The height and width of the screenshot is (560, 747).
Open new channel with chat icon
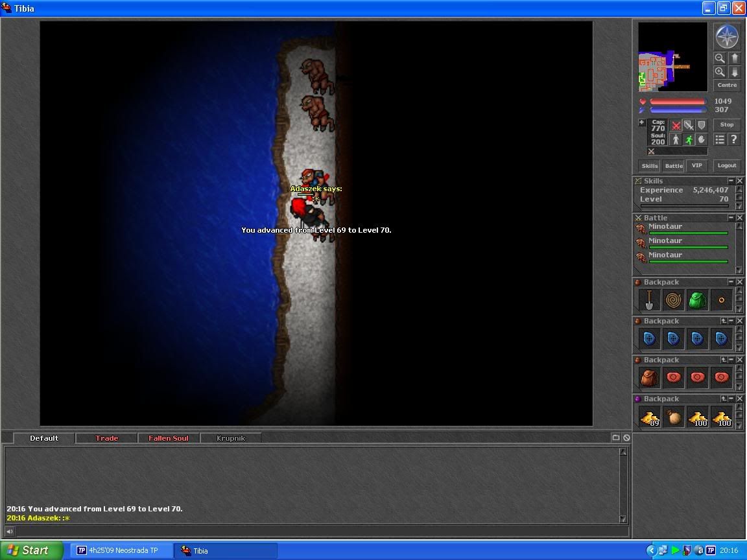pyautogui.click(x=615, y=437)
